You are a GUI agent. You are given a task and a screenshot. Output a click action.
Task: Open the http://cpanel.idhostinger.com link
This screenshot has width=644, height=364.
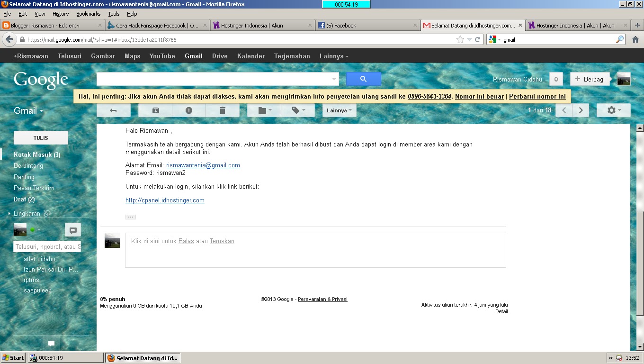(x=165, y=200)
